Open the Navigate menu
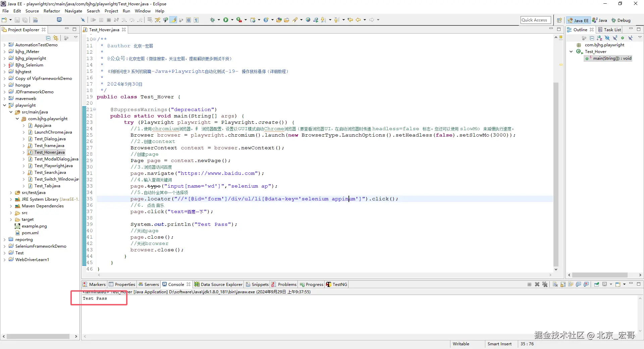The width and height of the screenshot is (644, 349). 73,11
